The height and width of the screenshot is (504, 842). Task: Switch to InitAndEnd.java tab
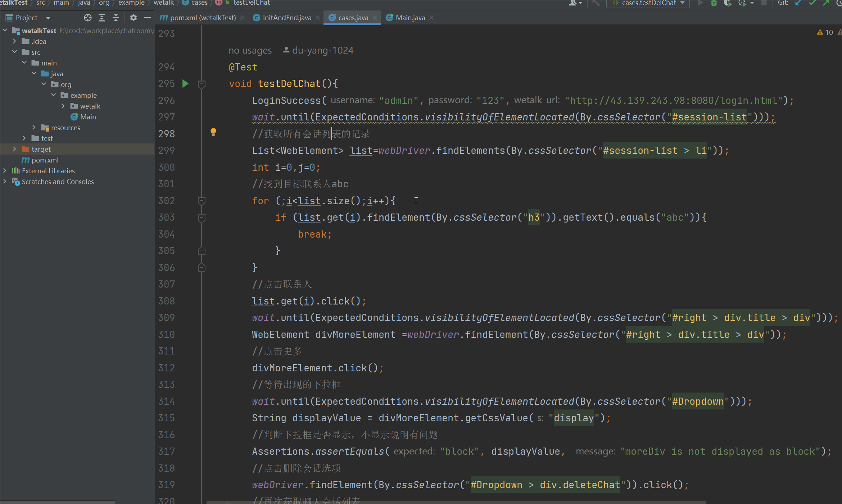coord(286,18)
